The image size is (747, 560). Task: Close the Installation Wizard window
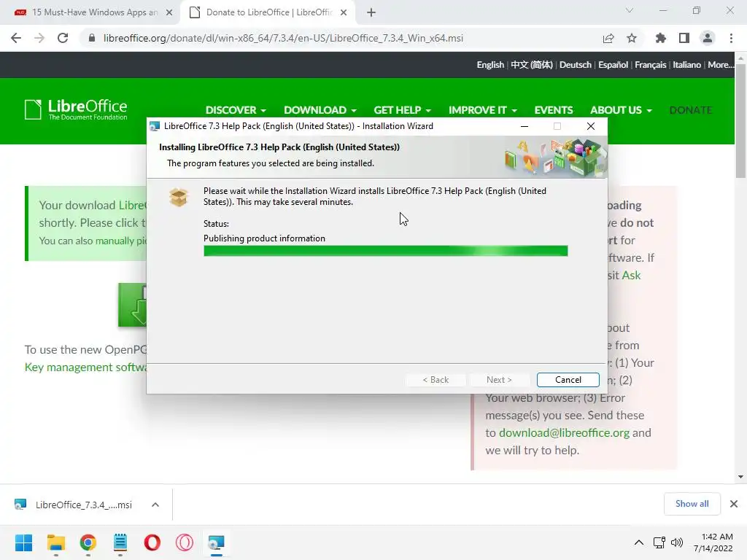tap(591, 126)
